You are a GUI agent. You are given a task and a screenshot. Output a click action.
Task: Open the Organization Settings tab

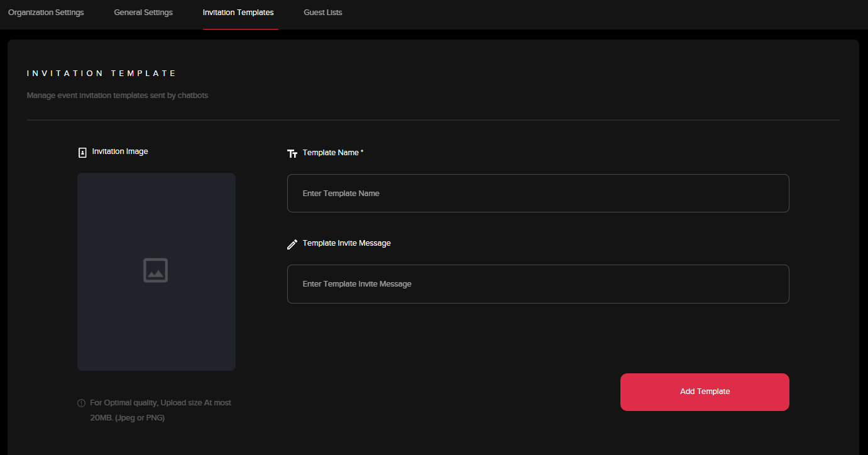tap(46, 13)
